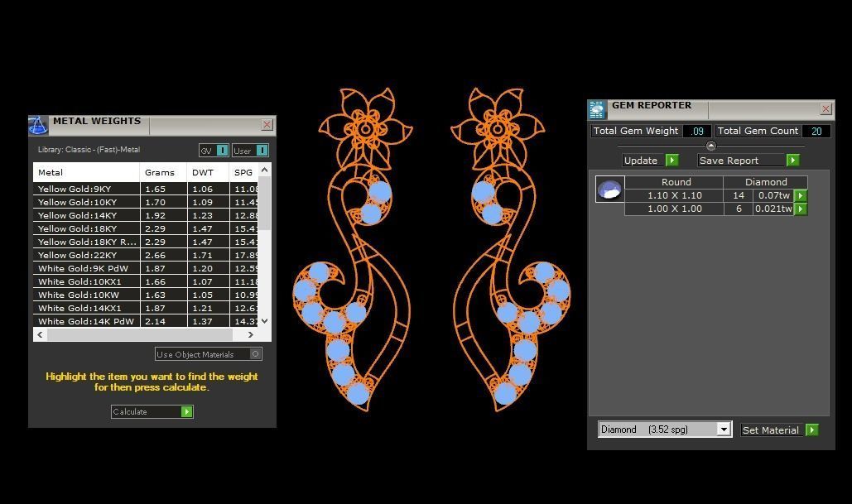Select Yellow Gold:10KY row
This screenshot has height=504, width=852.
pos(146,202)
